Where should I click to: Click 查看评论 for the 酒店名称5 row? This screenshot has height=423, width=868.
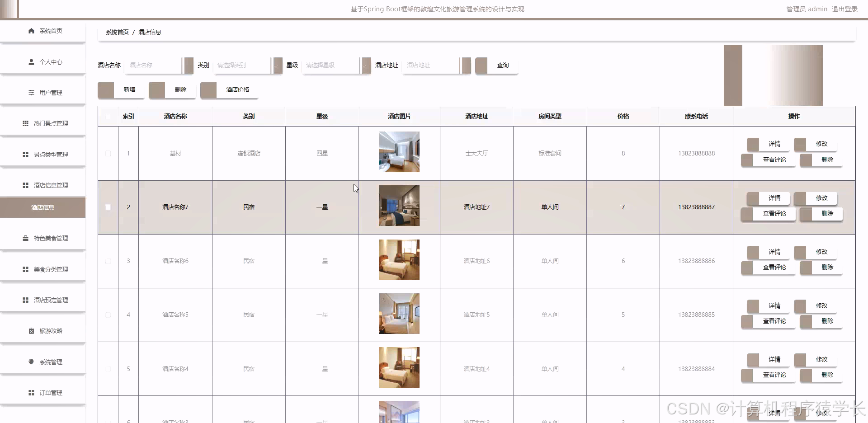click(x=768, y=321)
